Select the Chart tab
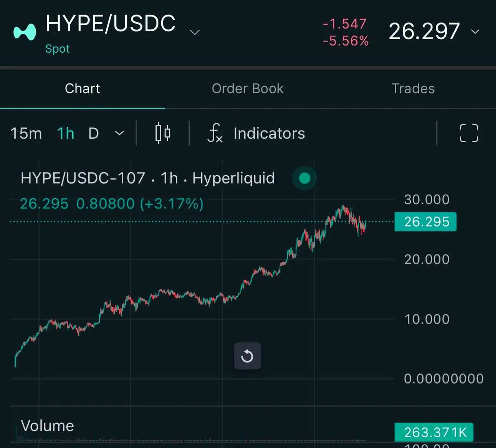The width and height of the screenshot is (496, 448). (83, 89)
